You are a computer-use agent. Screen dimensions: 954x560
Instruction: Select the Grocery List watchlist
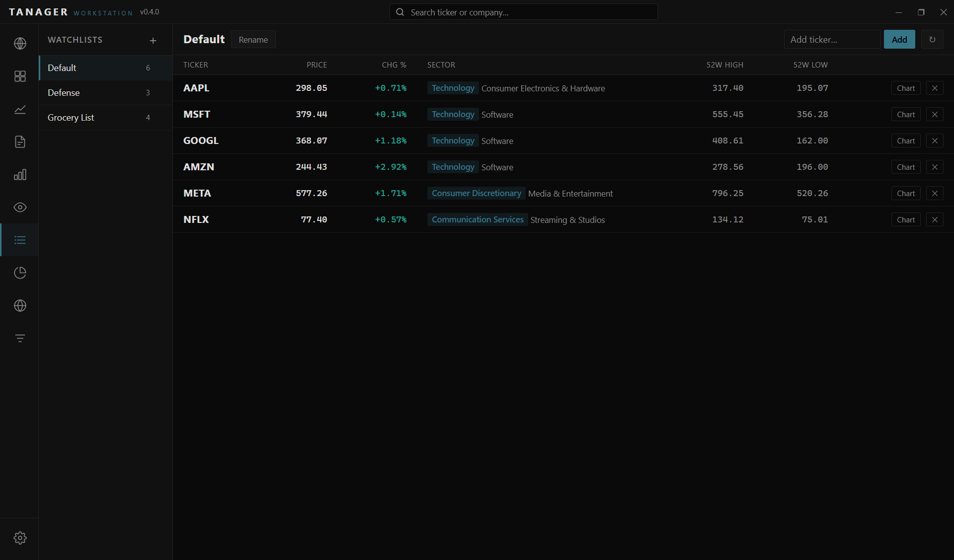106,118
